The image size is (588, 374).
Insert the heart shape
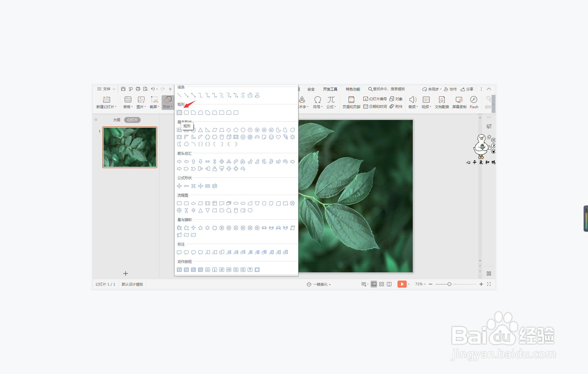click(x=278, y=137)
